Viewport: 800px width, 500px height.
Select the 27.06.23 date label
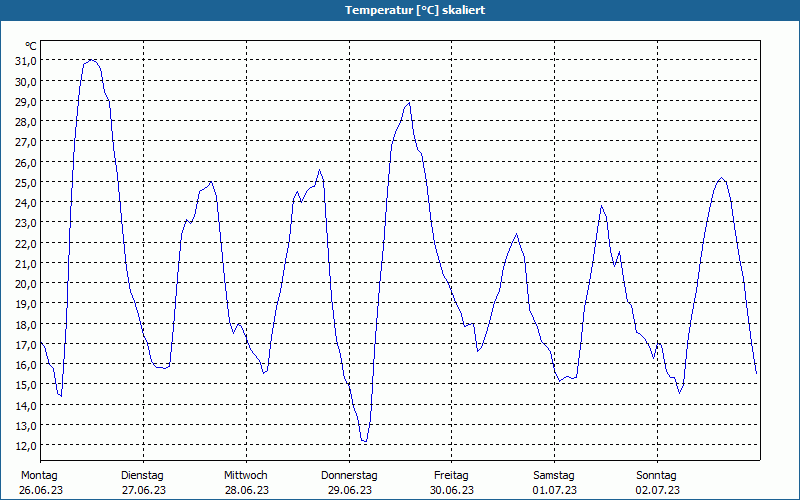tap(144, 490)
